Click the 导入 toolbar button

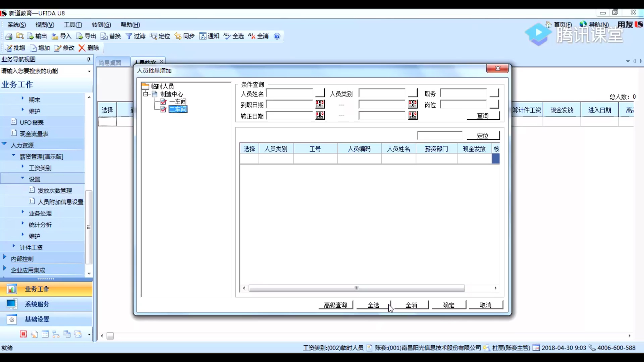pyautogui.click(x=61, y=36)
